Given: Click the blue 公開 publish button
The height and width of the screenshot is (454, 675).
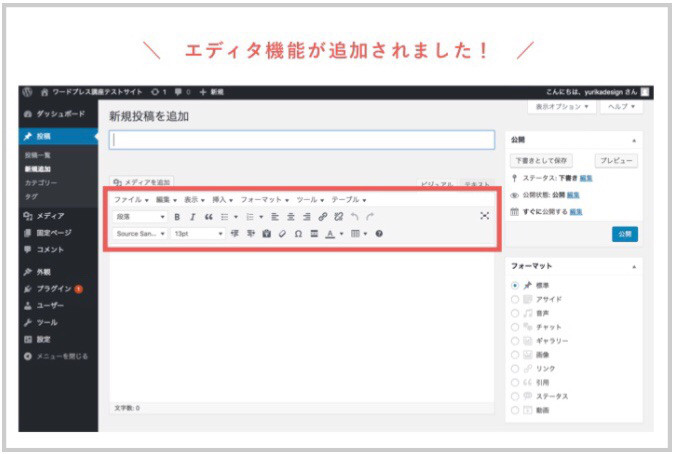Looking at the screenshot, I should pos(625,234).
